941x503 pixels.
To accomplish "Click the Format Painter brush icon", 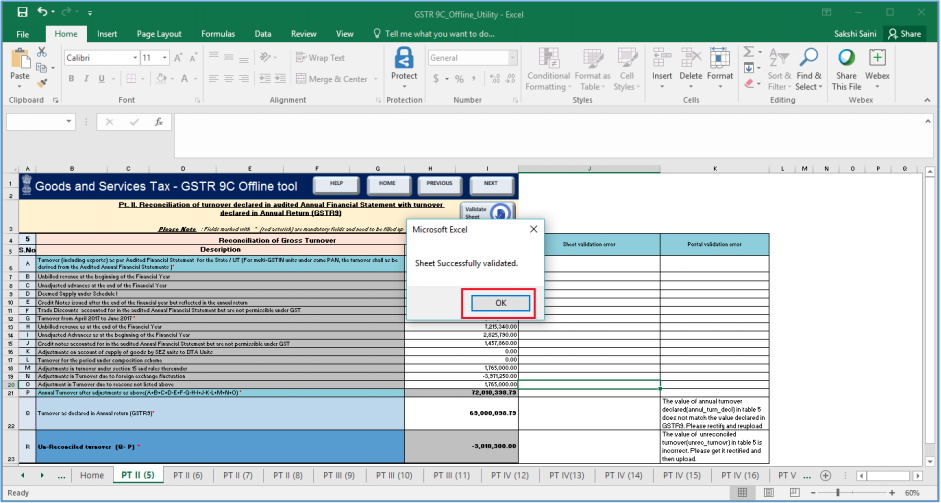I will (41, 83).
